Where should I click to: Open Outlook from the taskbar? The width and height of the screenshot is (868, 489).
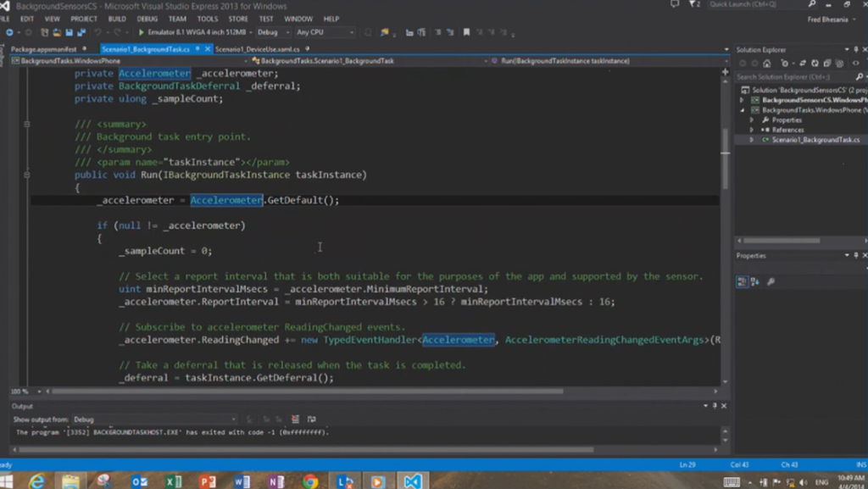click(x=139, y=481)
